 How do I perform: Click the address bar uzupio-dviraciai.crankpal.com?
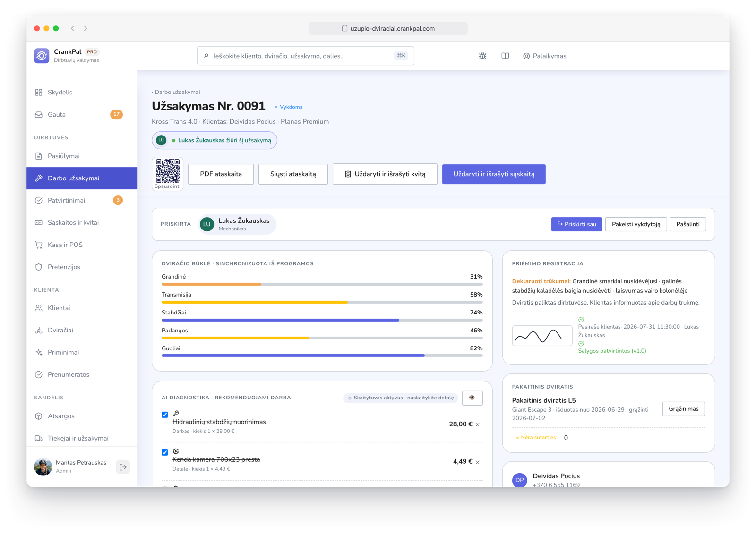click(x=388, y=28)
